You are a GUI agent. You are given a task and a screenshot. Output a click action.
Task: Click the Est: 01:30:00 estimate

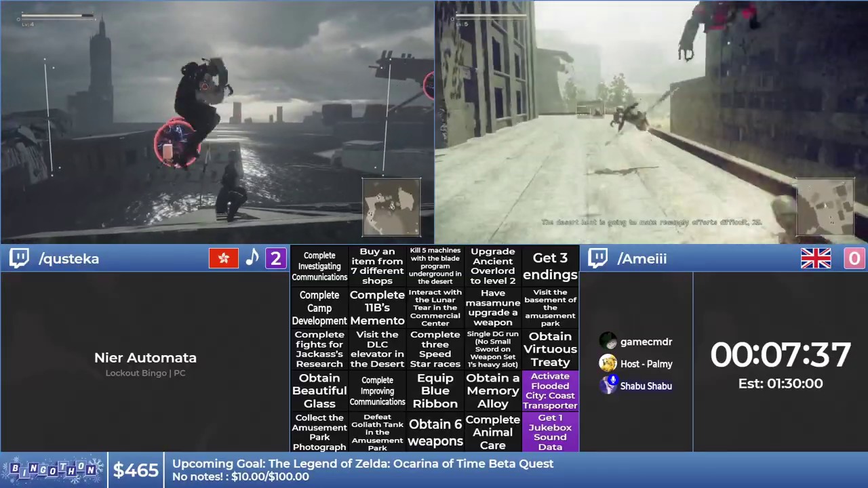pos(781,384)
